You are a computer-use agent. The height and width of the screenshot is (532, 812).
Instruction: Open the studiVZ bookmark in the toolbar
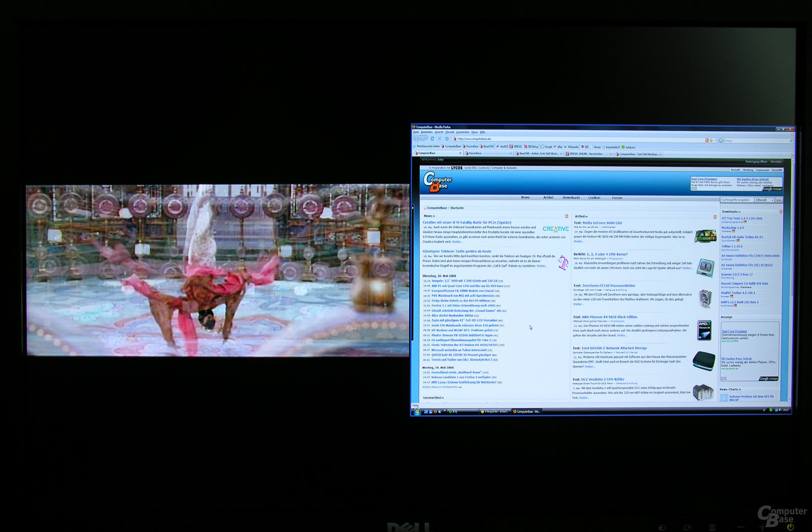tap(502, 146)
